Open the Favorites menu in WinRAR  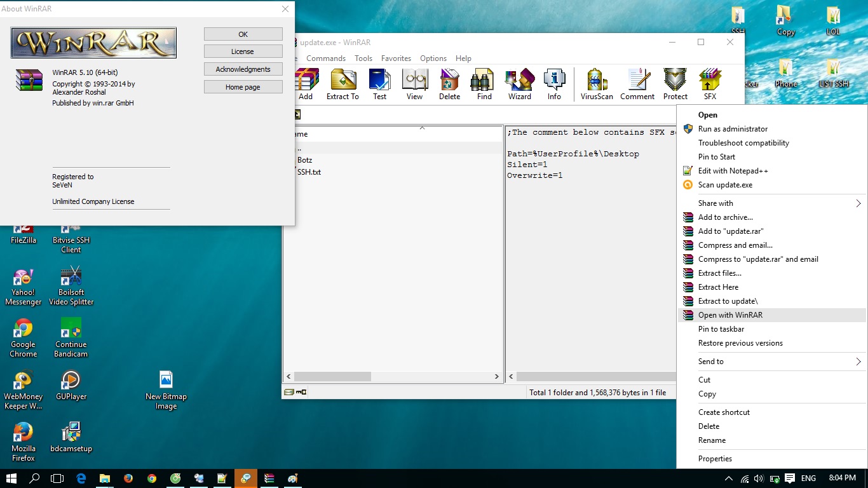coord(396,58)
